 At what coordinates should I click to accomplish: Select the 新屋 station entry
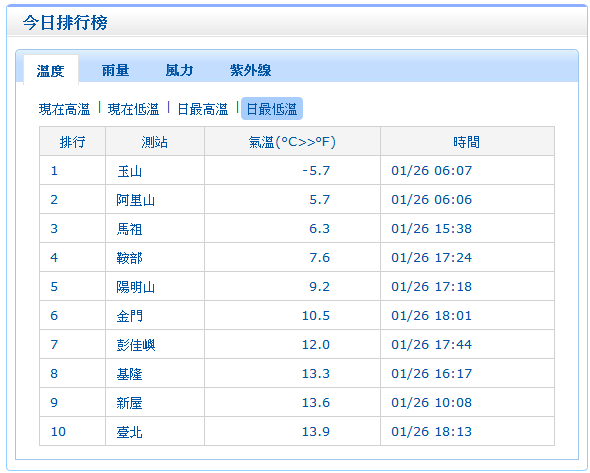(x=129, y=403)
